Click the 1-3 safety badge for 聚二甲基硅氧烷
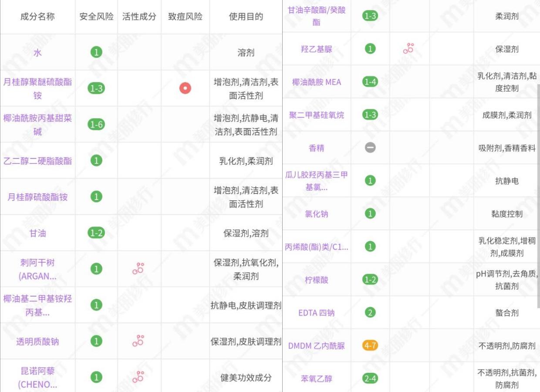 click(370, 115)
